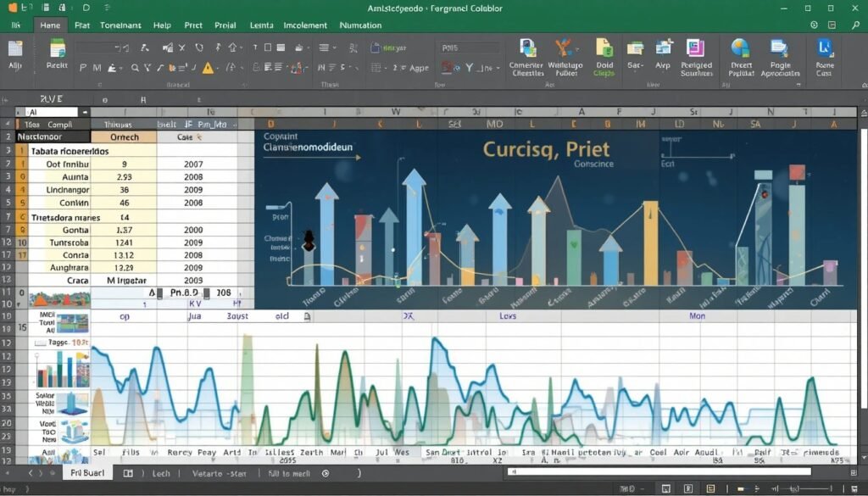The height and width of the screenshot is (496, 868).
Task: Click the Welletupo Pulber ribbon icon
Action: pos(565,48)
